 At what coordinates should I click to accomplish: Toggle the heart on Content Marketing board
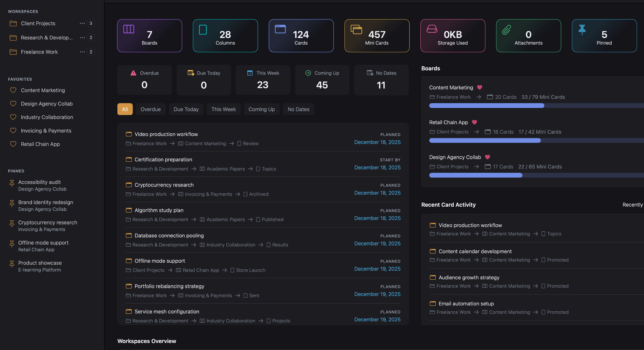(x=480, y=87)
